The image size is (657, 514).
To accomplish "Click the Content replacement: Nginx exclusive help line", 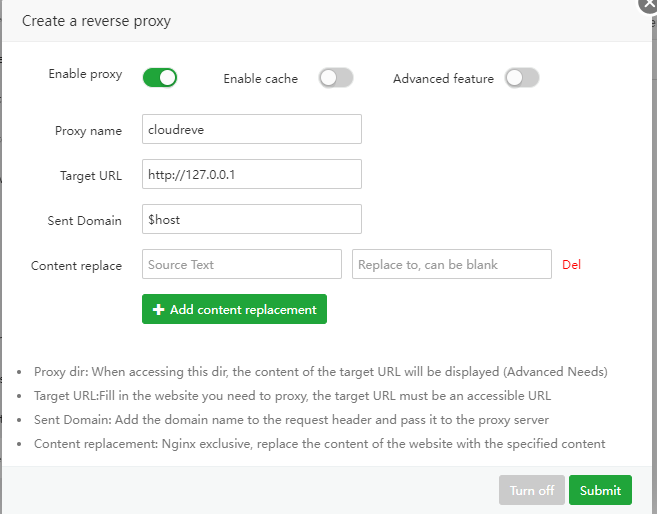I will (320, 444).
